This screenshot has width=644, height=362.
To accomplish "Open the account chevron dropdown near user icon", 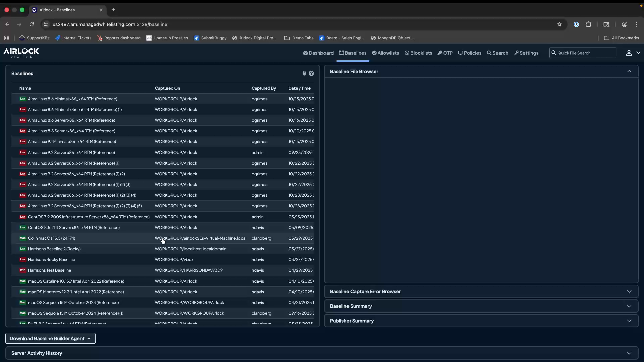I will point(639,53).
